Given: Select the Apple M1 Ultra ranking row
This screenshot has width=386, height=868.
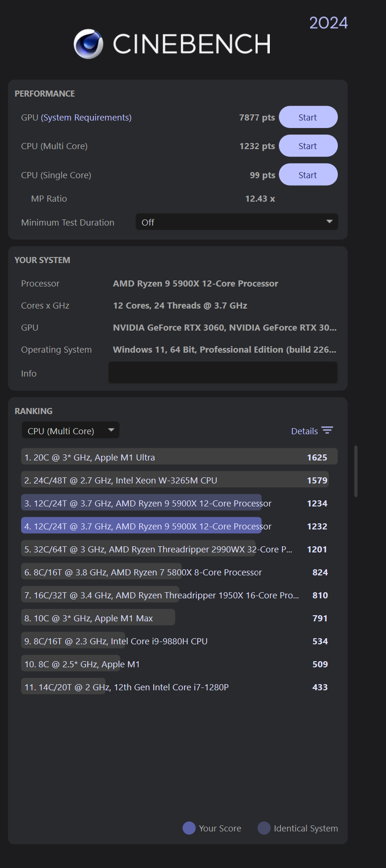Looking at the screenshot, I should [x=179, y=457].
